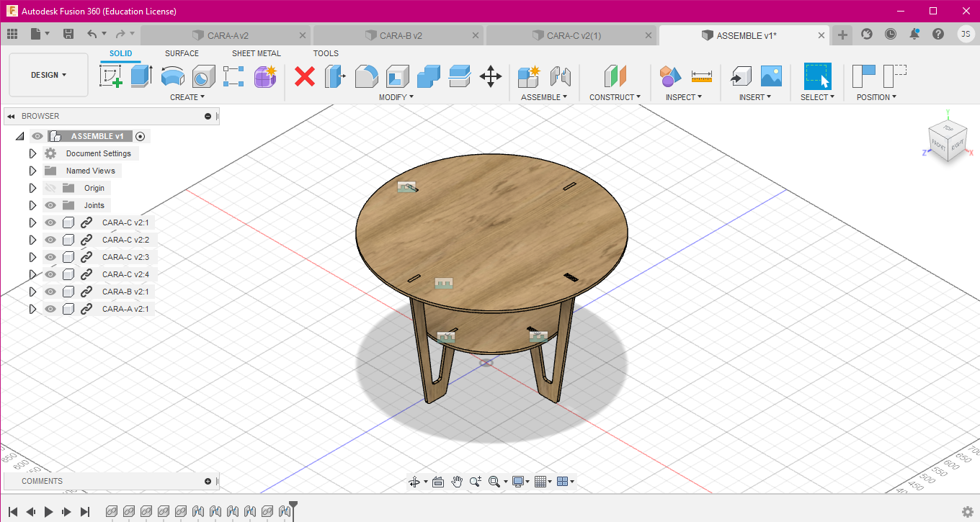Collapse the Browser panel with the arrows

pos(11,116)
